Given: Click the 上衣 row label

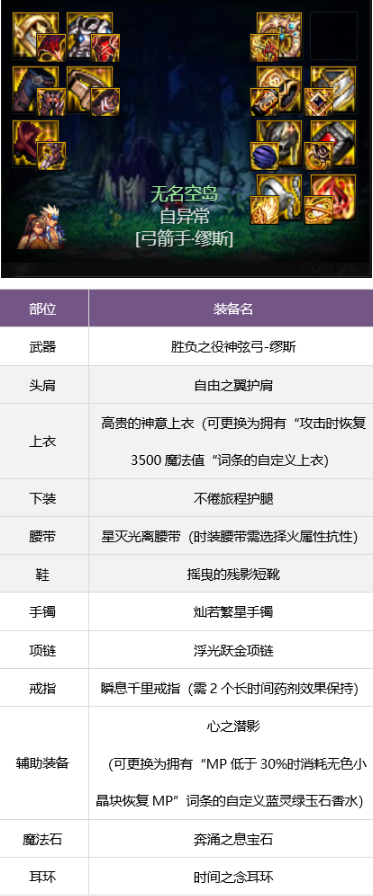Looking at the screenshot, I should click(43, 442).
